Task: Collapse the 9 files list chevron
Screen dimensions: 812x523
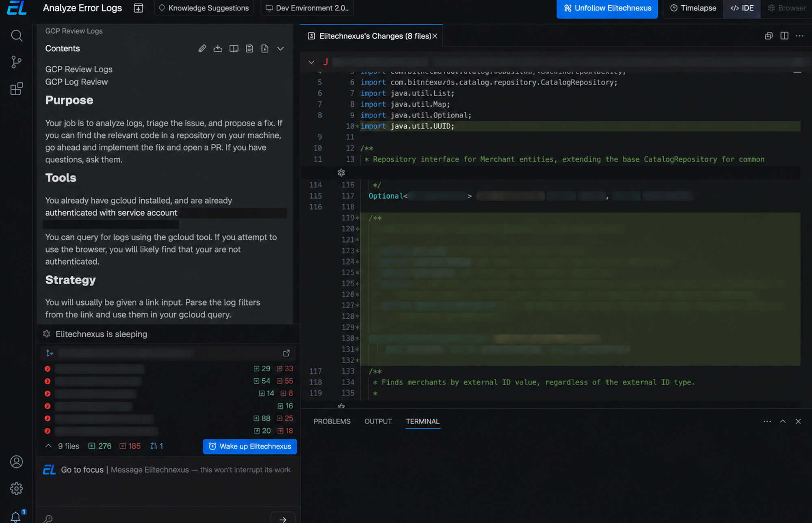Action: point(48,446)
